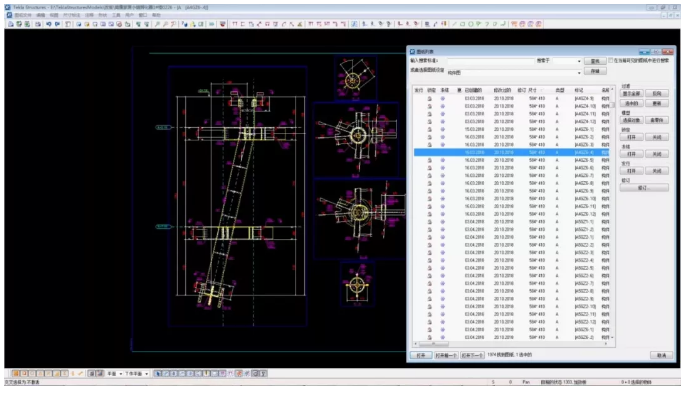Viewport: 688px width, 394px height.
Task: Click the New file icon in the top toolbar
Action: pos(11,24)
